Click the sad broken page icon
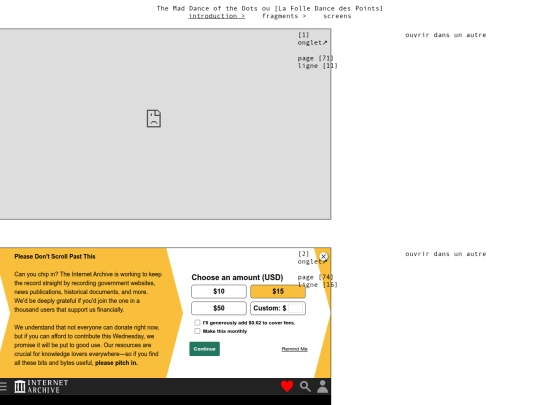Viewport: 540px width, 405px height. [x=154, y=118]
